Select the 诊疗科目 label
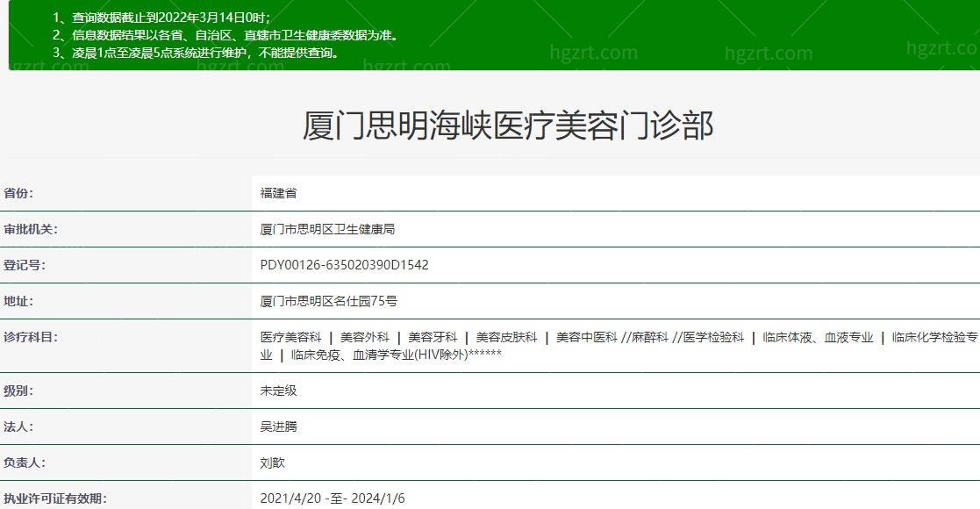 [30, 338]
